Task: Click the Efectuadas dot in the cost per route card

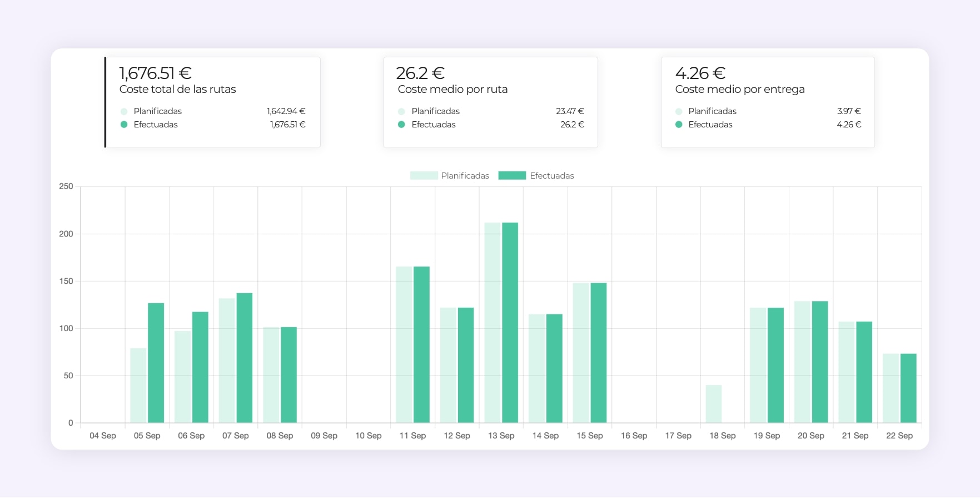Action: (401, 125)
